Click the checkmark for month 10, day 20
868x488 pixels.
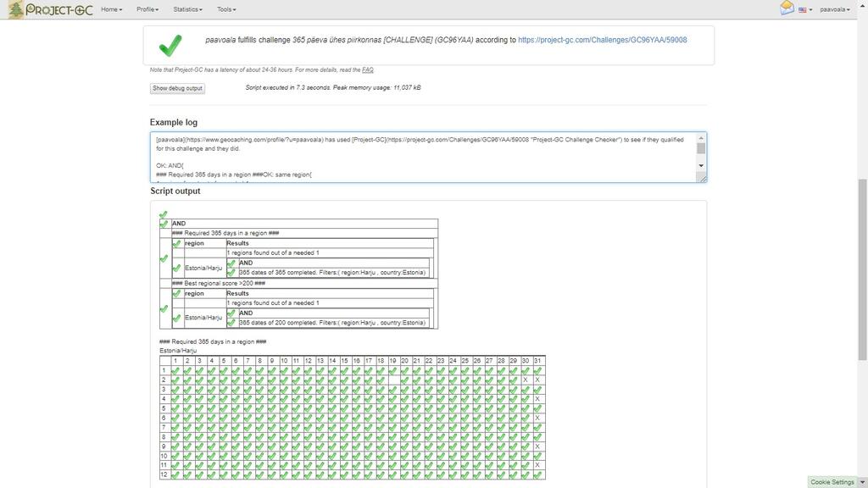[404, 456]
